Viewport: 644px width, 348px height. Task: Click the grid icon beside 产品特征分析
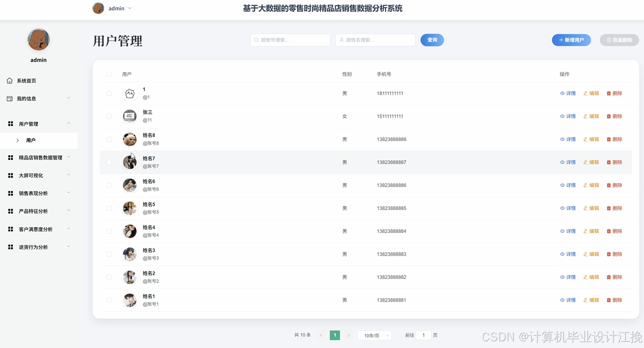11,211
